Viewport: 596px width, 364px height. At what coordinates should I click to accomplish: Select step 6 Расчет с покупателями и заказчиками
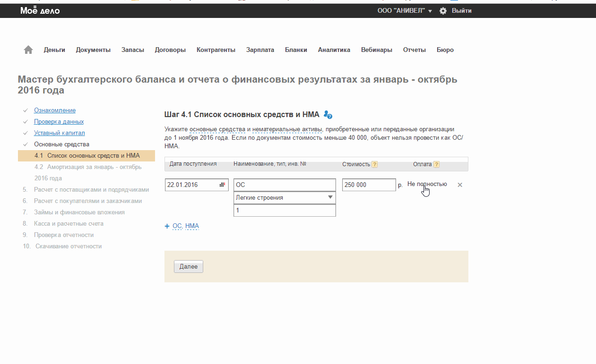[88, 201]
